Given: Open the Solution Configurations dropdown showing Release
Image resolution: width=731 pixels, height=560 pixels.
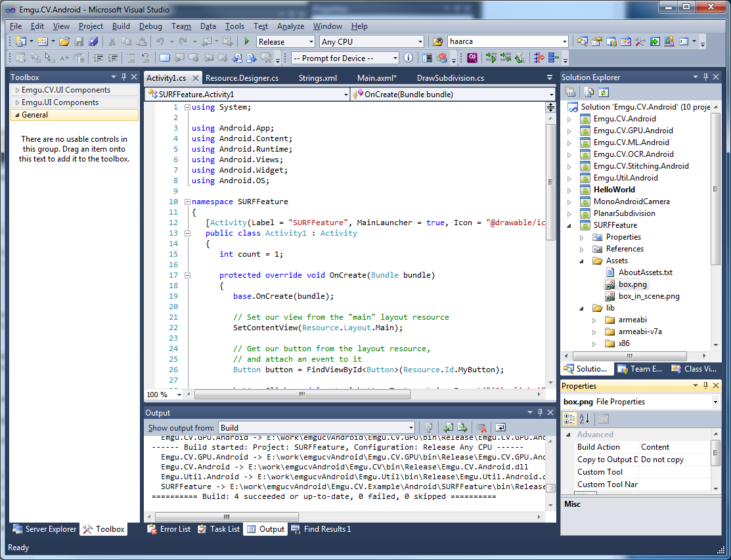Looking at the screenshot, I should coord(286,41).
